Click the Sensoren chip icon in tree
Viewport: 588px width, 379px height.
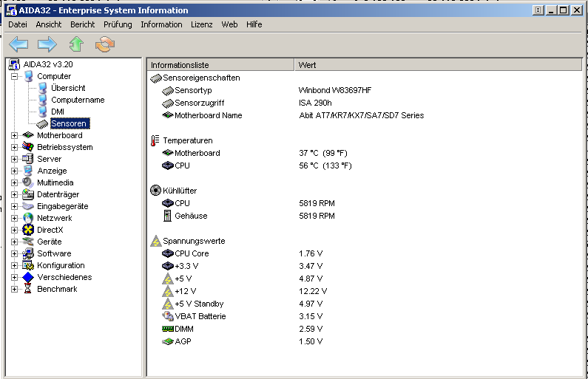(x=42, y=123)
